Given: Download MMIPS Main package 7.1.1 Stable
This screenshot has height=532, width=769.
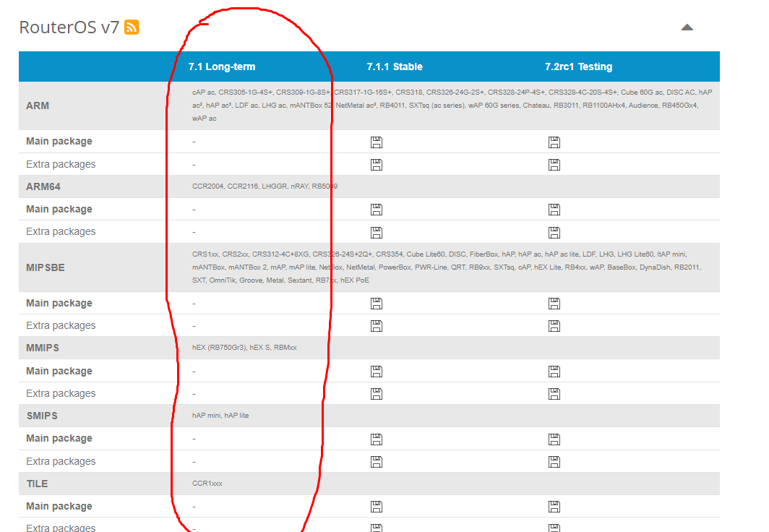Looking at the screenshot, I should (x=376, y=372).
